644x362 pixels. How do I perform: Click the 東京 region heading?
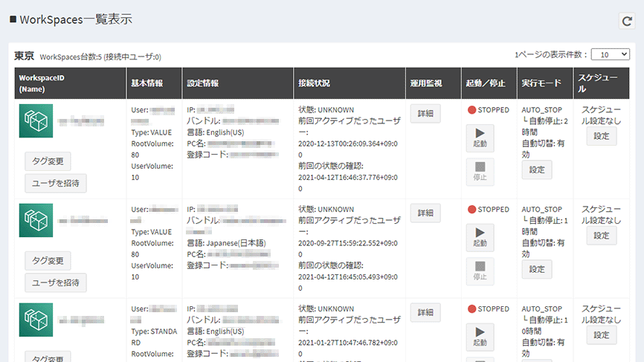tap(25, 56)
